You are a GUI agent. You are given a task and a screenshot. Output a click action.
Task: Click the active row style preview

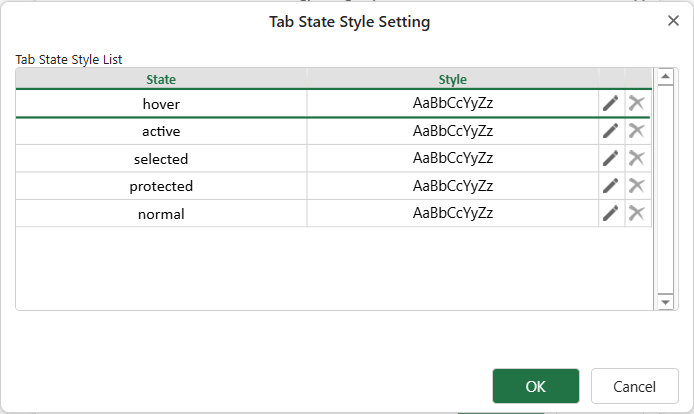pyautogui.click(x=452, y=132)
